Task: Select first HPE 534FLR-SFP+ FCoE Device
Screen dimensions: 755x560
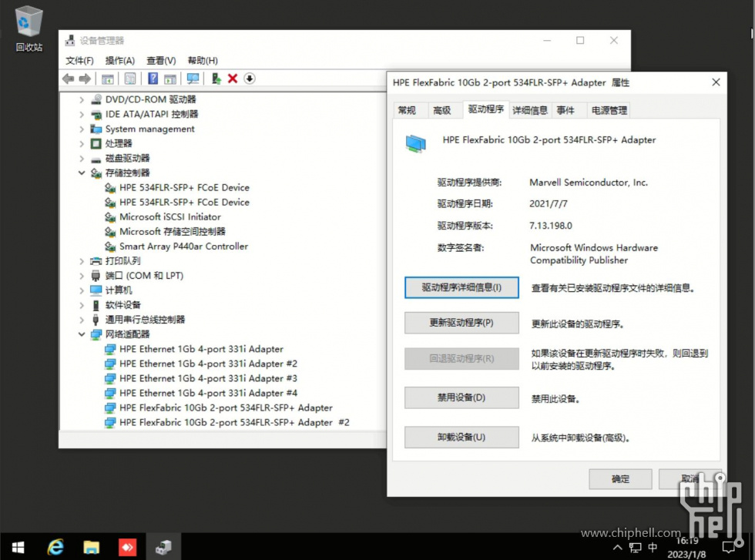Action: tap(184, 188)
